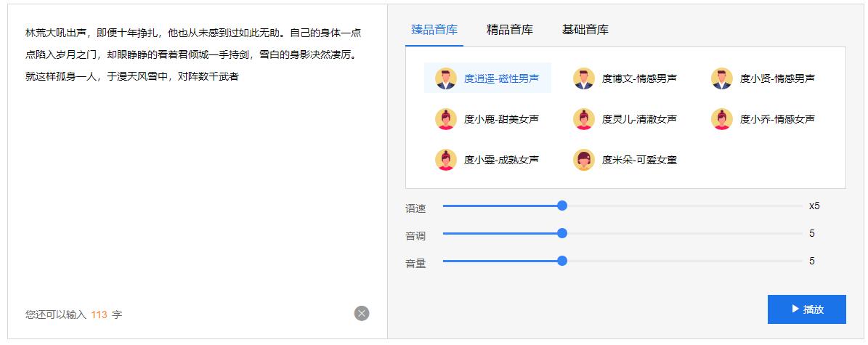Viewport: 868px width, 345px height.
Task: Click the text line starting 林荒大吼出声
Action: click(x=193, y=33)
